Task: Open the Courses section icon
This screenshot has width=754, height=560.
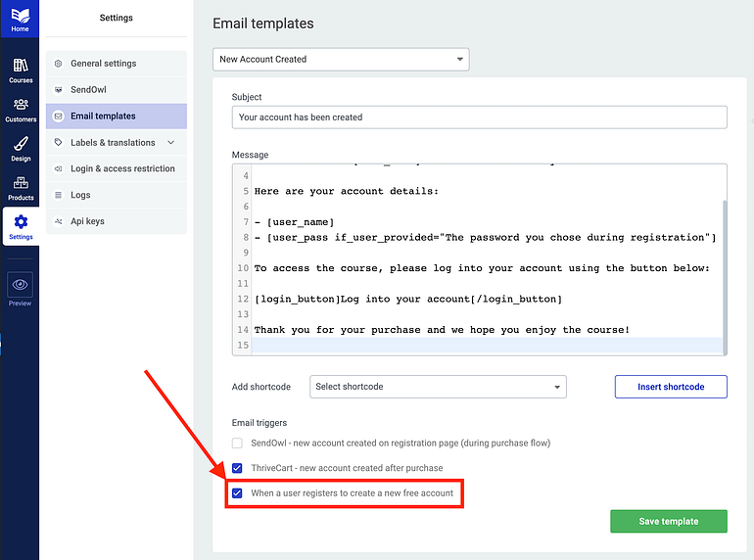Action: tap(21, 67)
